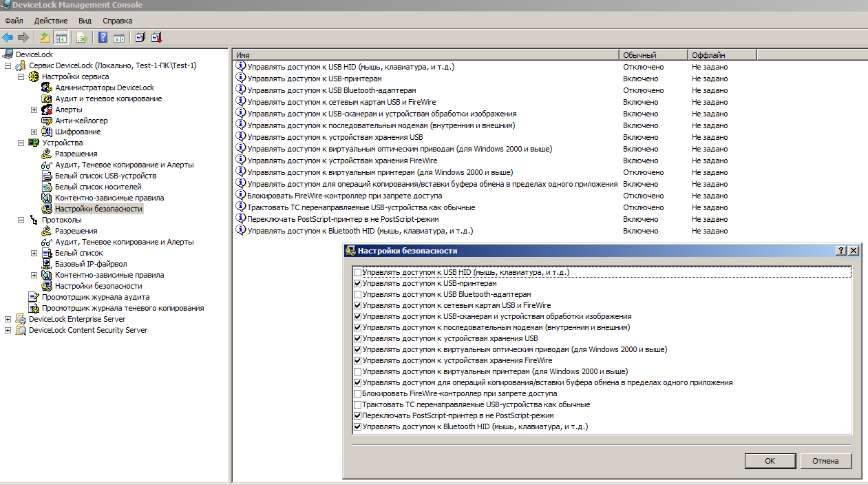Image resolution: width=868 pixels, height=485 pixels.
Task: Toggle the show/hide action pane toolbar icon
Action: 119,38
